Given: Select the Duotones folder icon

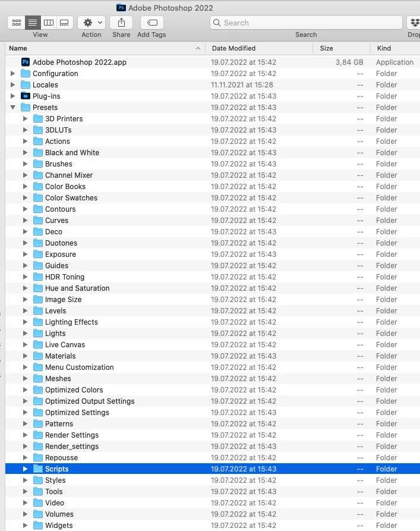Looking at the screenshot, I should pos(38,243).
